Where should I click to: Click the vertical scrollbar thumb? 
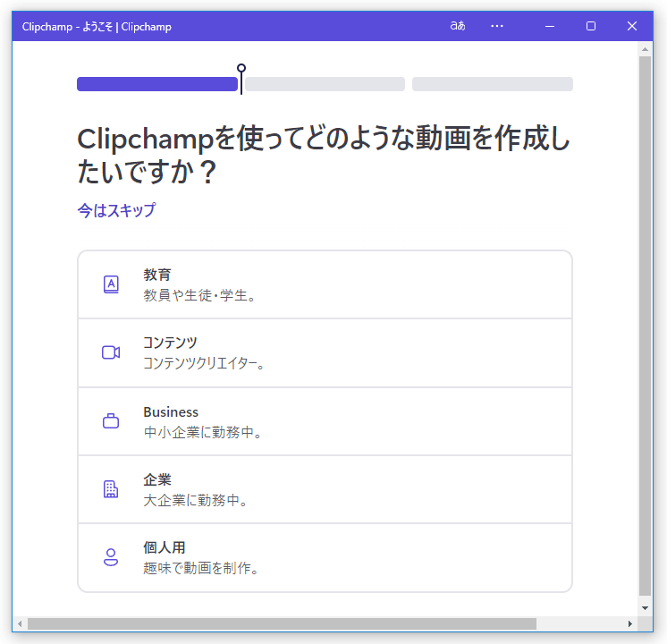point(645,326)
